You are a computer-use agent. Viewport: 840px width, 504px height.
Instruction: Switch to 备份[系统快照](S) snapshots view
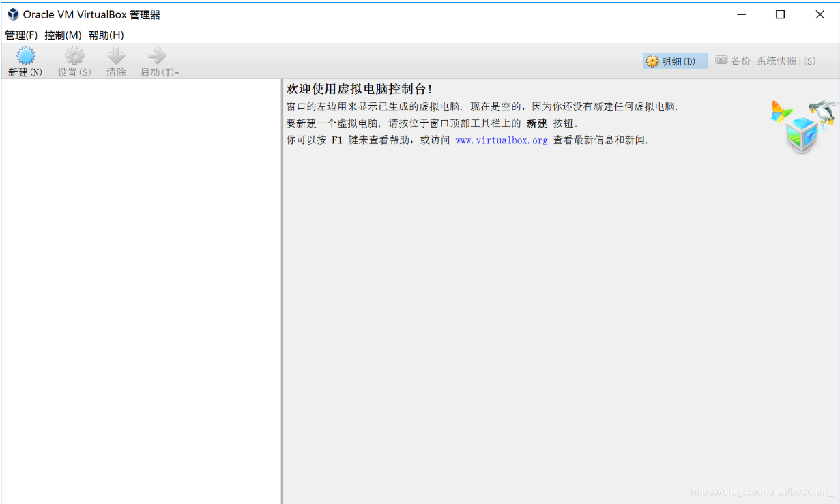[x=765, y=61]
